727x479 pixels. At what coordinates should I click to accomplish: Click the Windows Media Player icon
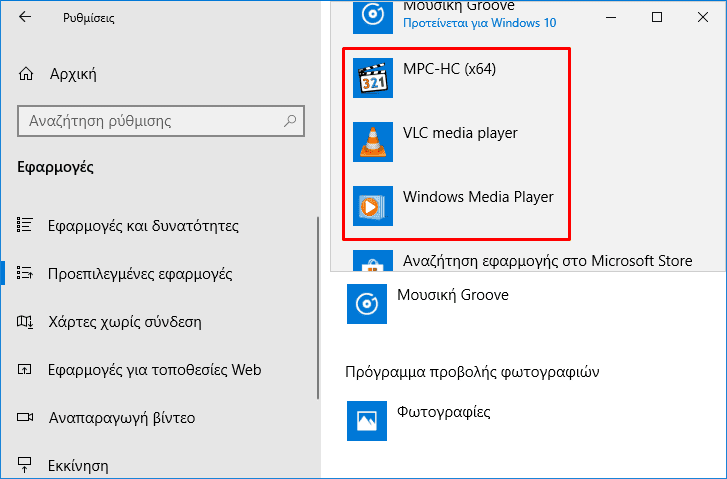tap(373, 206)
